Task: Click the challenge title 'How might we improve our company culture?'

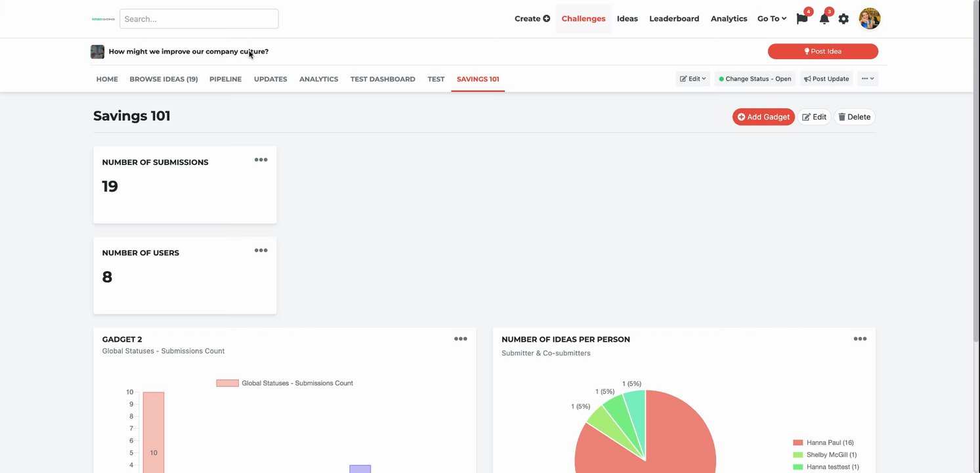Action: pyautogui.click(x=188, y=51)
